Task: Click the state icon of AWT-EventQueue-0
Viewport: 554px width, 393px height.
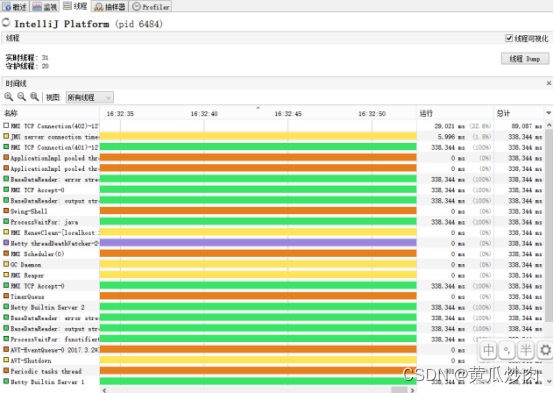Action: click(x=6, y=349)
